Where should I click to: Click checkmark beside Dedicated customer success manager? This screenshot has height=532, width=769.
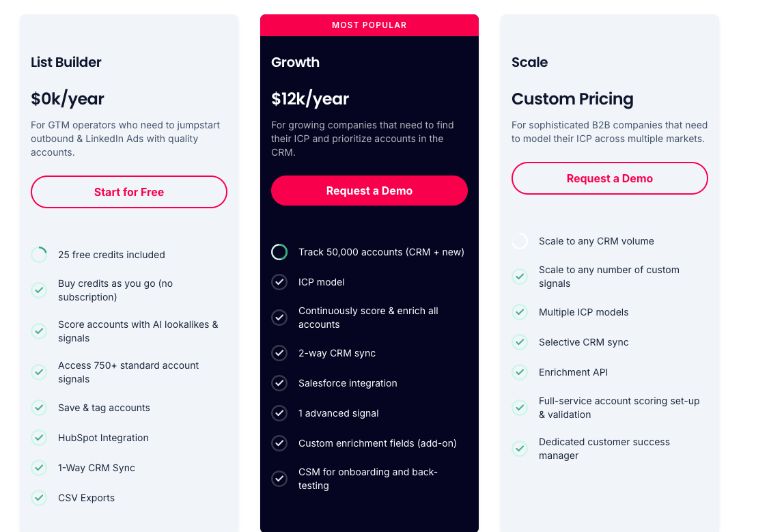pyautogui.click(x=520, y=449)
